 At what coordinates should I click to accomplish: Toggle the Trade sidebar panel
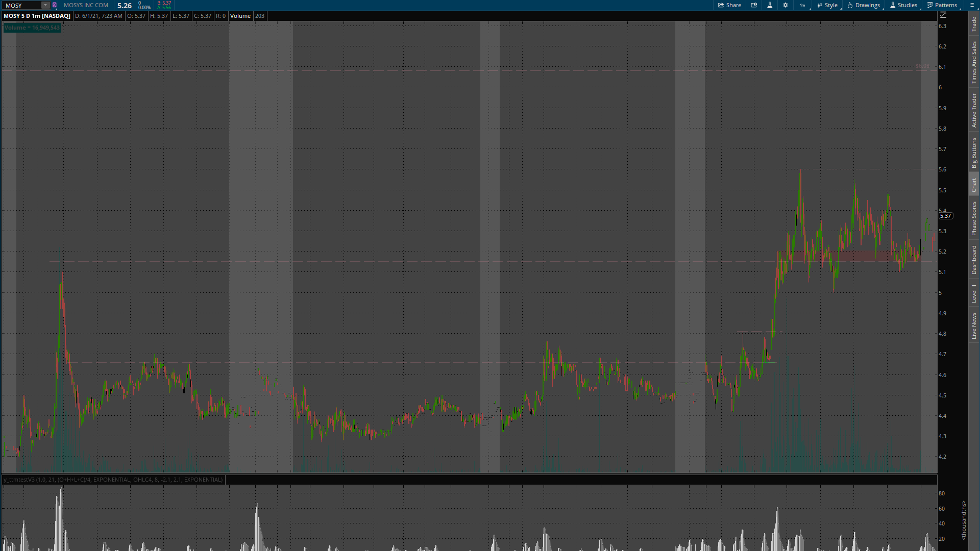click(974, 23)
